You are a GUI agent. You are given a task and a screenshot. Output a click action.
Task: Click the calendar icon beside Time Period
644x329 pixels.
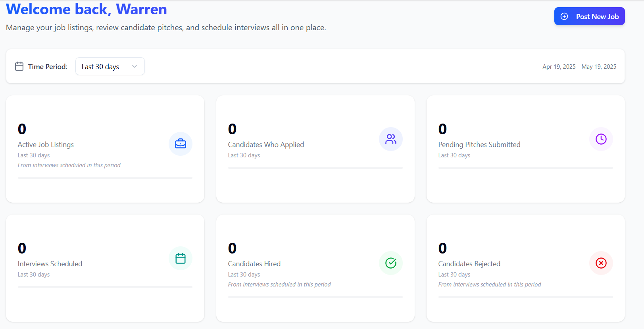pyautogui.click(x=19, y=66)
